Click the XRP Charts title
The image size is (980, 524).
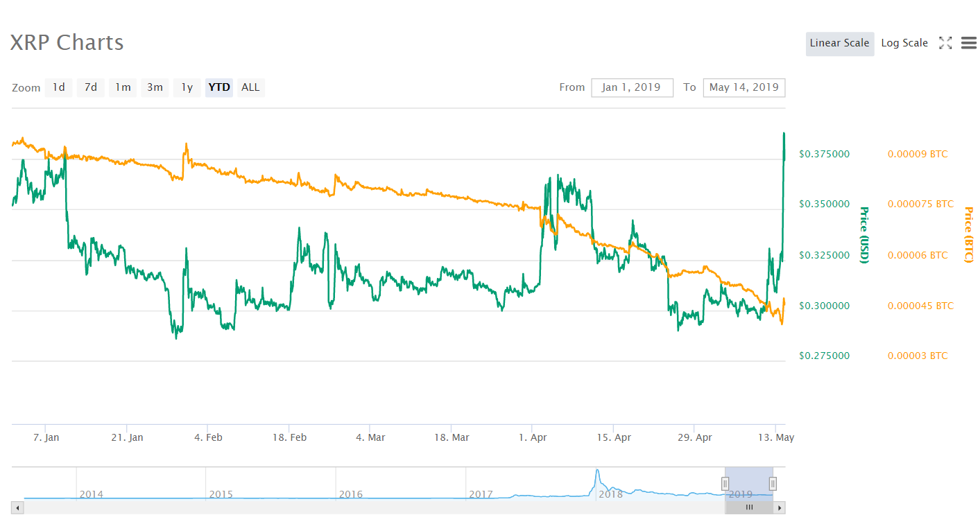(67, 42)
